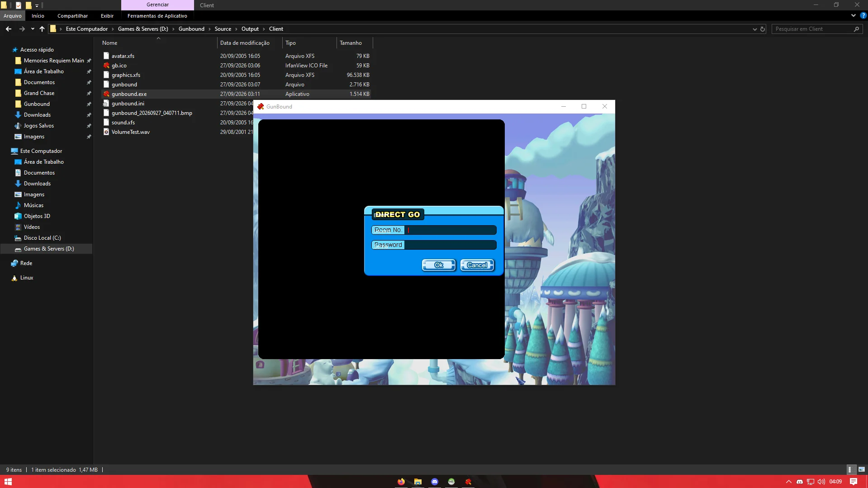Switch to large icons view in status bar
Screen dimensions: 868x488
[861, 469]
